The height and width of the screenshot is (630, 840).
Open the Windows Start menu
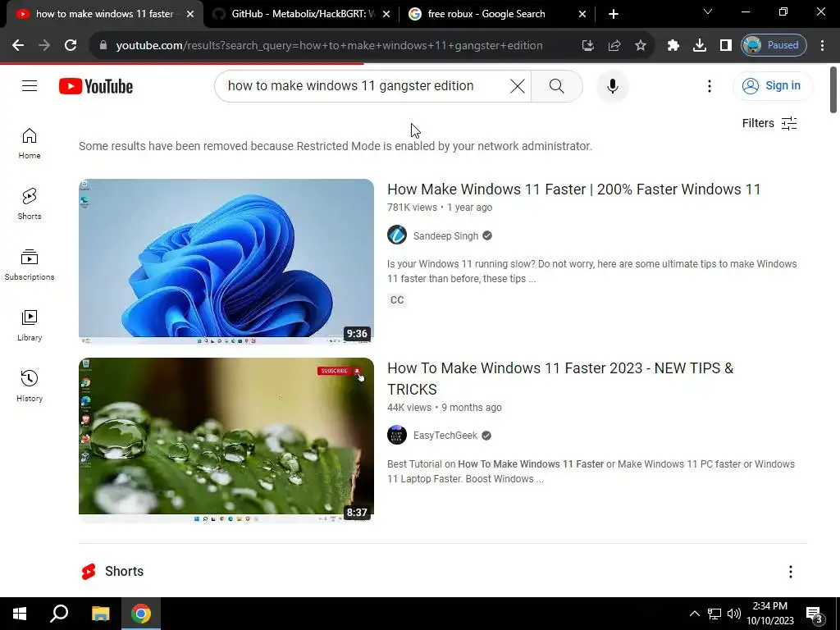click(20, 614)
